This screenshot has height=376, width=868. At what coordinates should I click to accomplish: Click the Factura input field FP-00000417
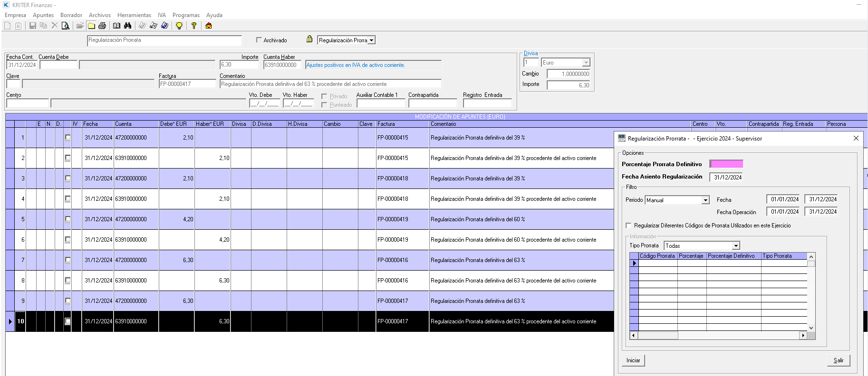[x=187, y=84]
